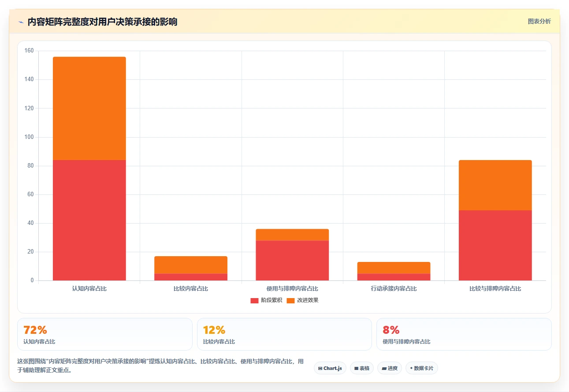Screen dimensions: 569x392
Task: Click the orange segment of the 比较内容占比 bar
Action: tap(191, 265)
